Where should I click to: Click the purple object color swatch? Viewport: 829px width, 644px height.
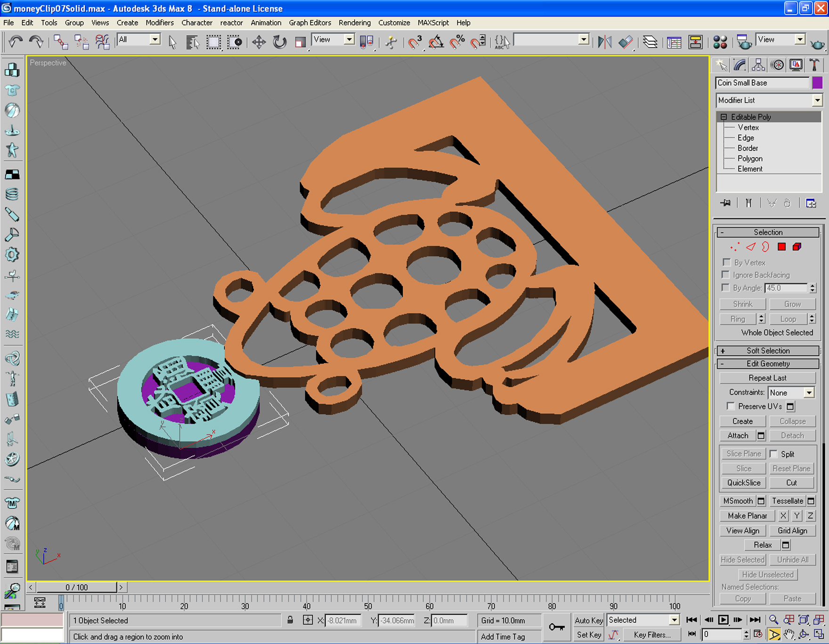click(x=817, y=83)
